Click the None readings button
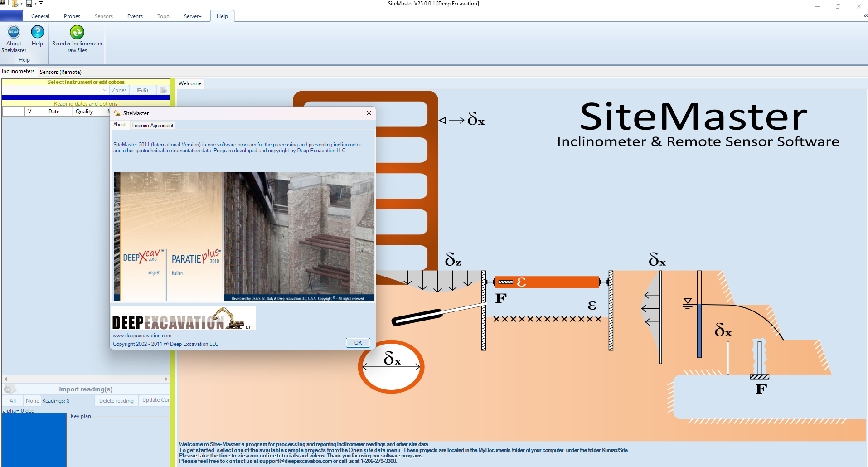Viewport: 868px width, 467px height. coord(32,401)
